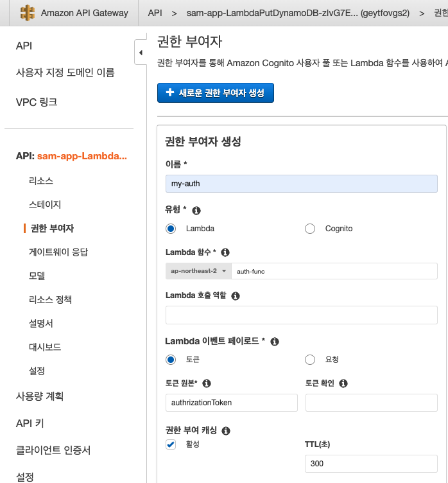Screen dimensions: 448x483
Task: Click the TTL(초) field showing 300
Action: point(372,464)
